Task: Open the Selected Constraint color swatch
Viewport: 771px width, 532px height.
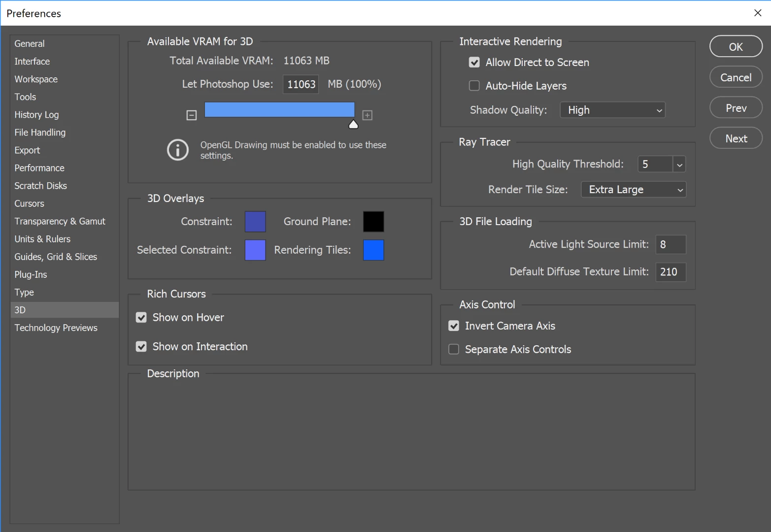Action: click(x=255, y=250)
